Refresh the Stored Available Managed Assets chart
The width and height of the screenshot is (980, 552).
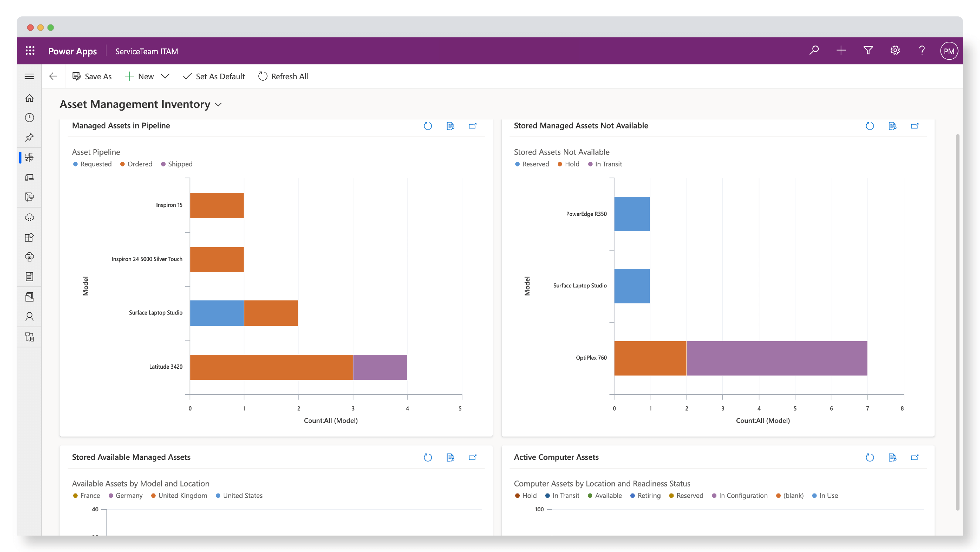(x=428, y=458)
